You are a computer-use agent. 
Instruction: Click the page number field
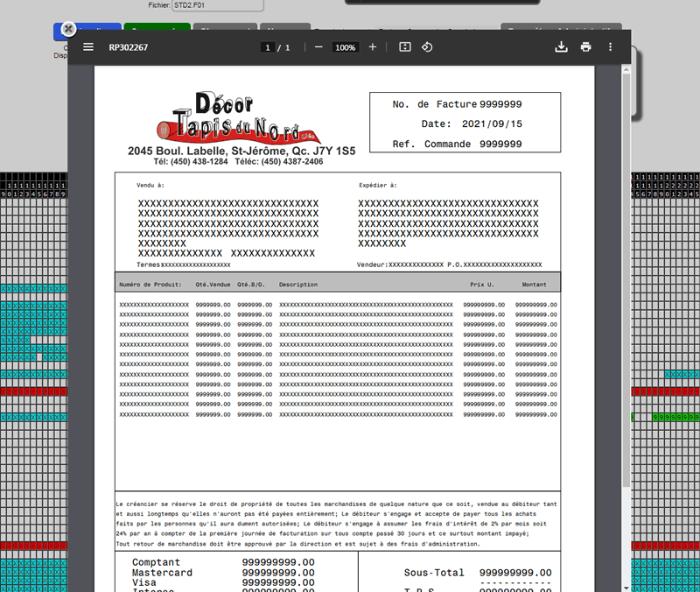(268, 47)
